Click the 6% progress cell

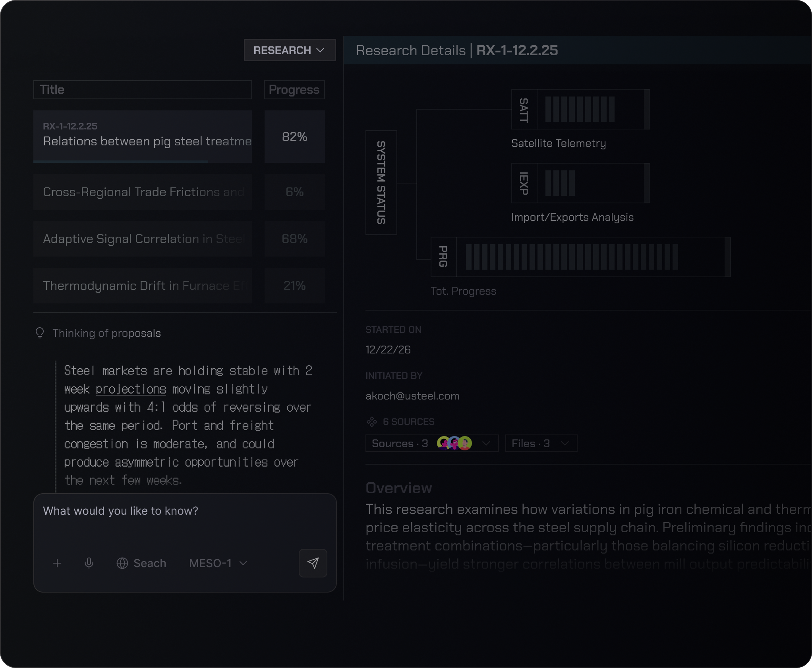coord(294,192)
